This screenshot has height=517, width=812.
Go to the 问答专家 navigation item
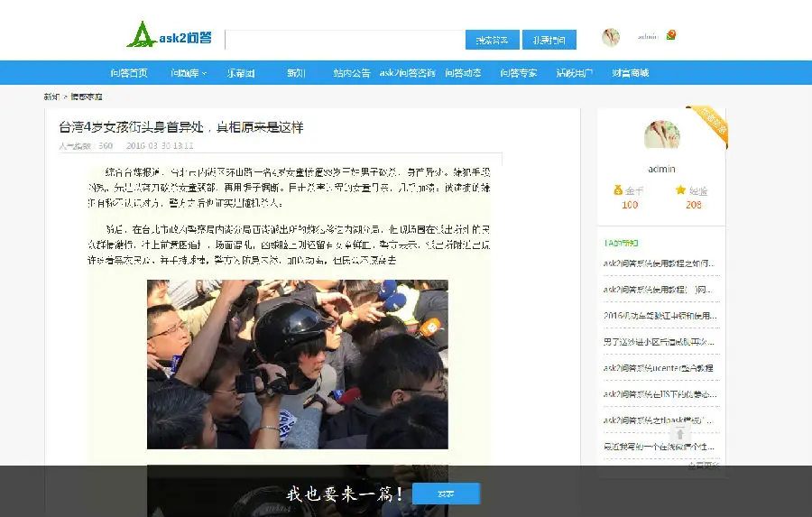click(x=519, y=73)
